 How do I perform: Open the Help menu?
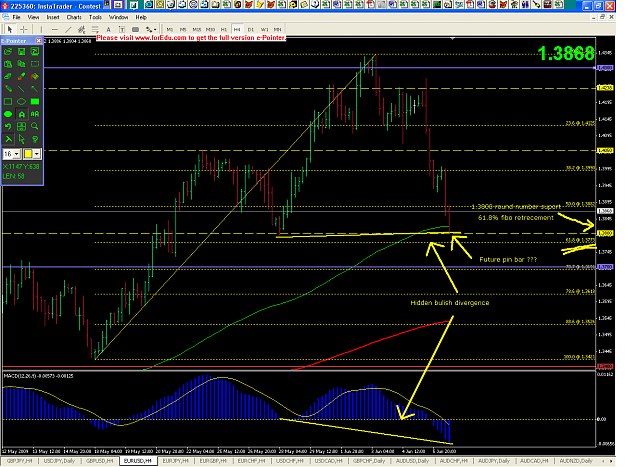(141, 18)
